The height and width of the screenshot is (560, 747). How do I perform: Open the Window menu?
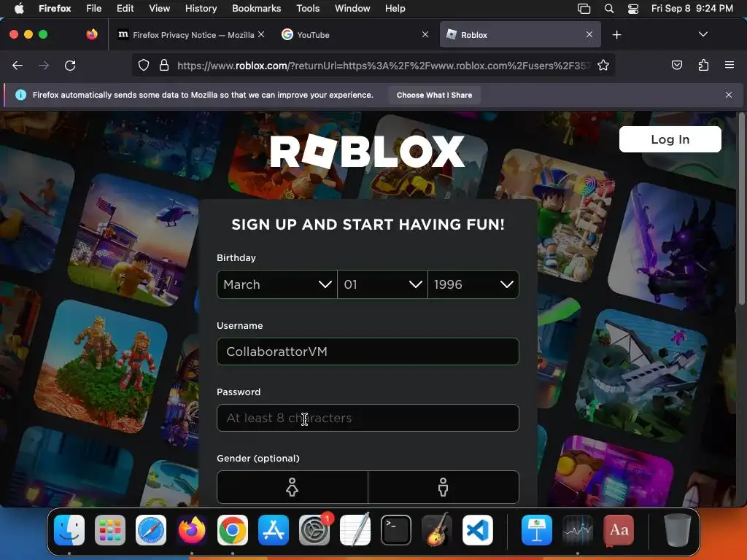[x=352, y=9]
